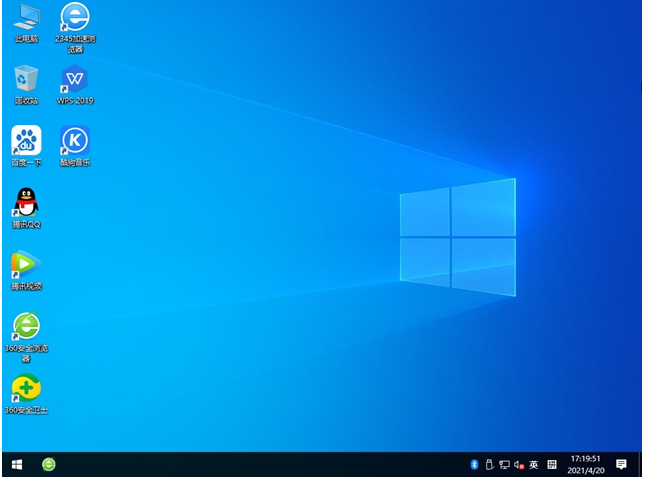Viewport: 646px width, 477px height.
Task: Open the taskbar clock showing 17:19:51
Action: (x=584, y=465)
